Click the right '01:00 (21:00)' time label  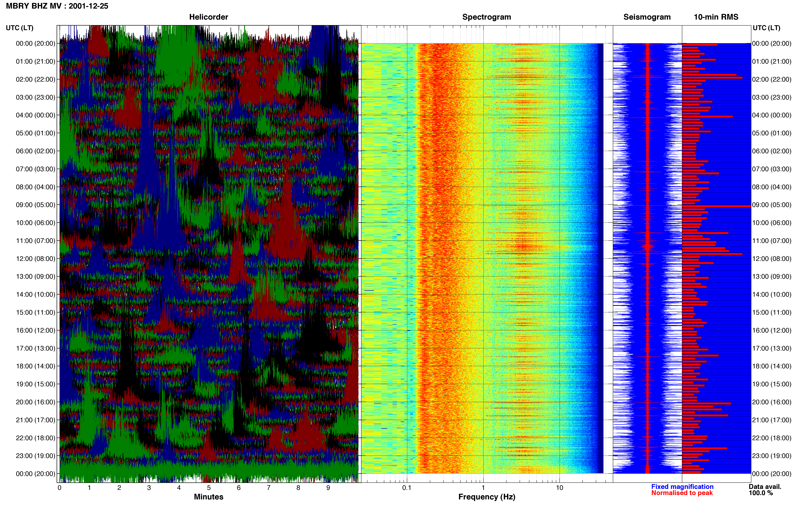772,61
